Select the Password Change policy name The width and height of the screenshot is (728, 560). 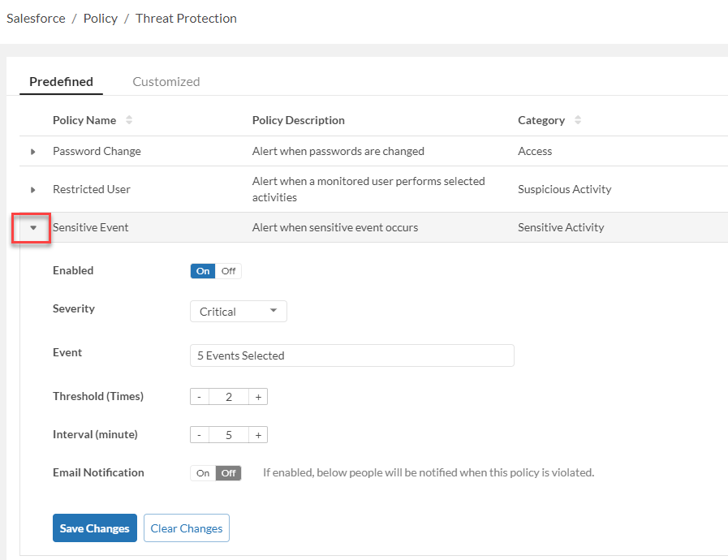coord(97,152)
